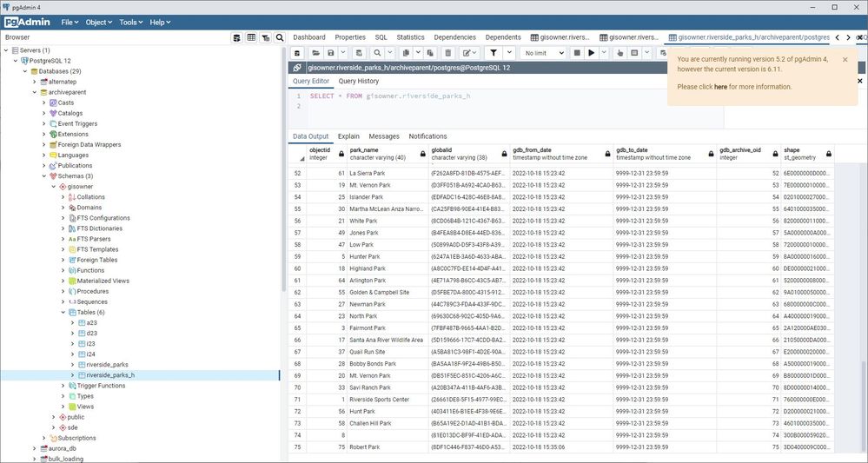Select the sde schema in tree
The height and width of the screenshot is (463, 868).
[x=72, y=427]
